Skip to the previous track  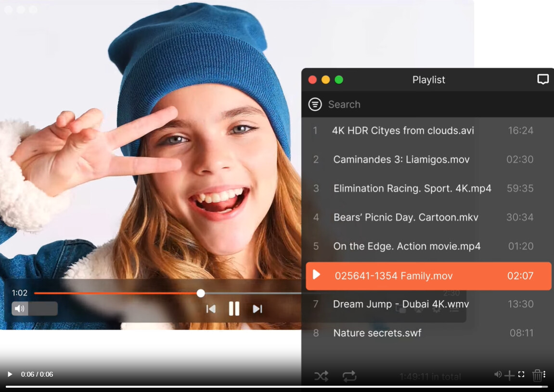point(211,309)
